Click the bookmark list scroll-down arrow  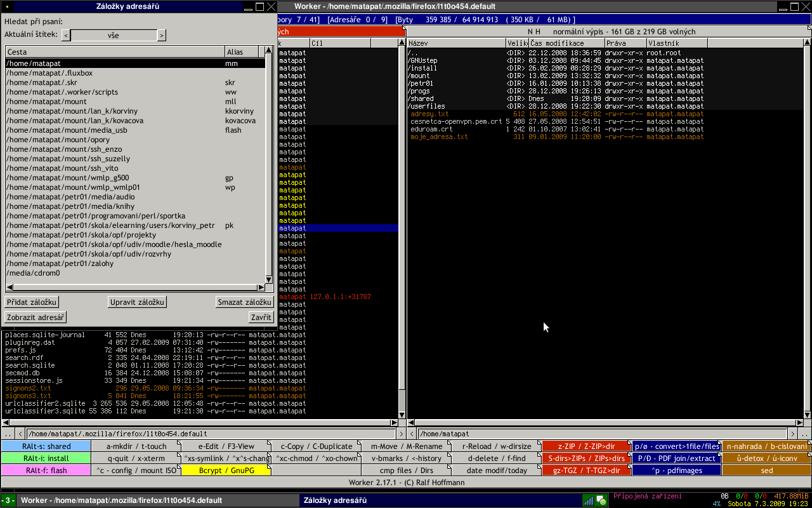coord(268,279)
